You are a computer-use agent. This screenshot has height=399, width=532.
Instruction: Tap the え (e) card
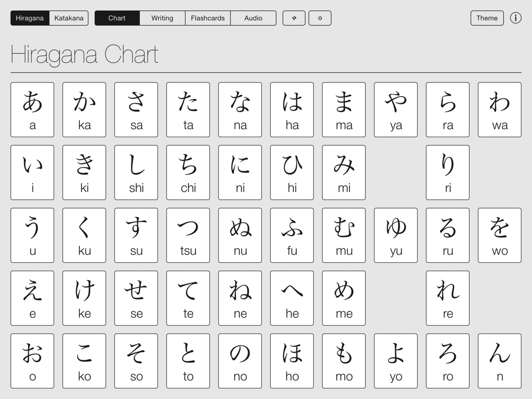(x=32, y=298)
